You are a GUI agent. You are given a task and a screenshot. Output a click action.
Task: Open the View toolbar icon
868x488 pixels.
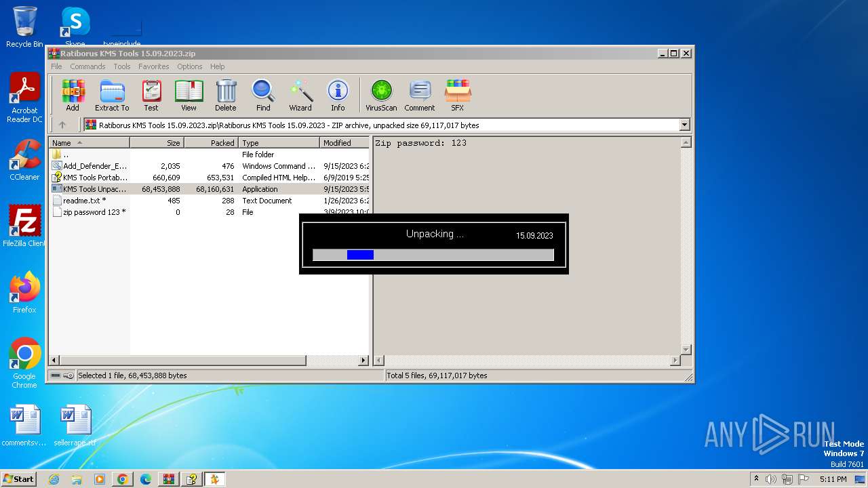click(x=189, y=95)
